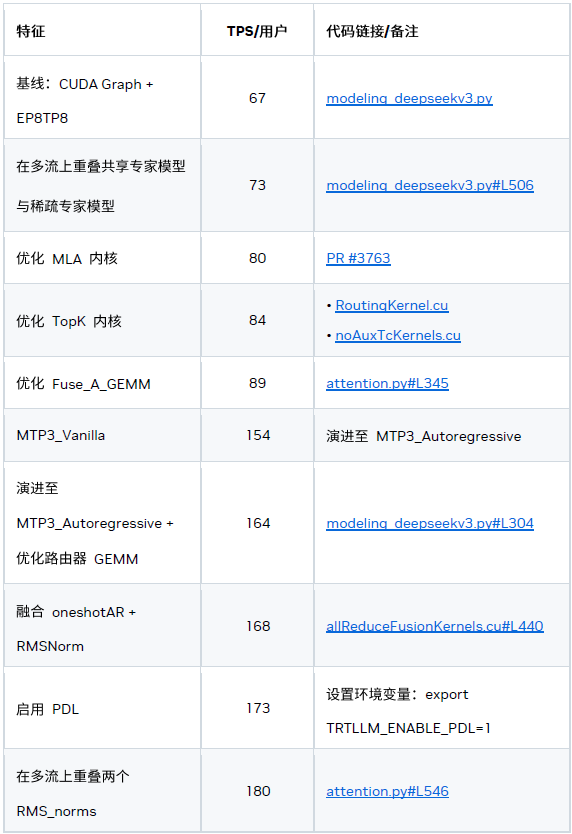Open the attention.py#L546 link
The image size is (572, 834).
tap(387, 791)
